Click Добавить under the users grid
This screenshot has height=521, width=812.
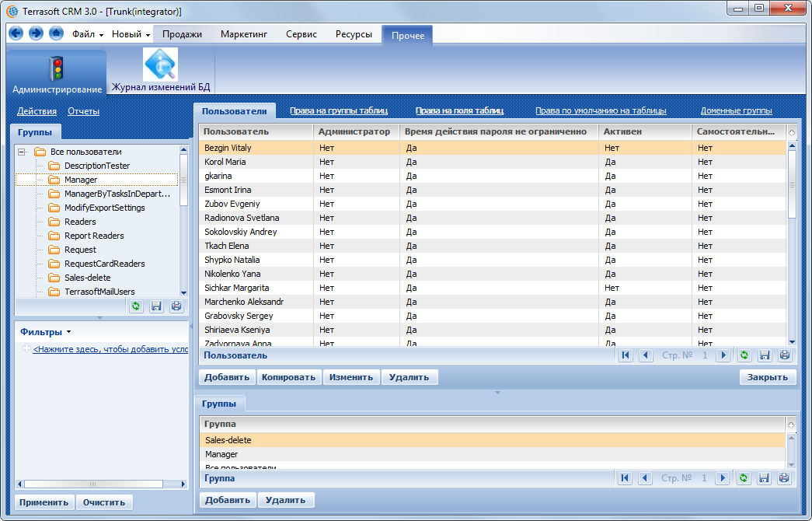point(227,377)
